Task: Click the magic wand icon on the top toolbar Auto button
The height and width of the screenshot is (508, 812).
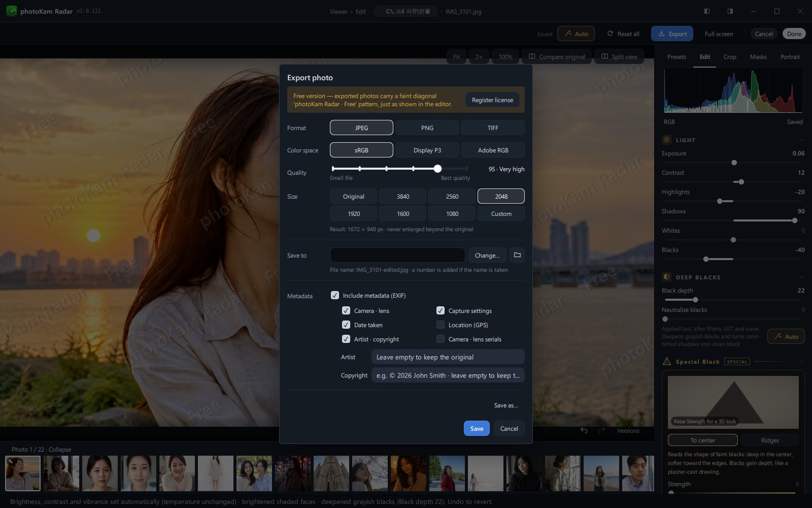Action: (568, 34)
